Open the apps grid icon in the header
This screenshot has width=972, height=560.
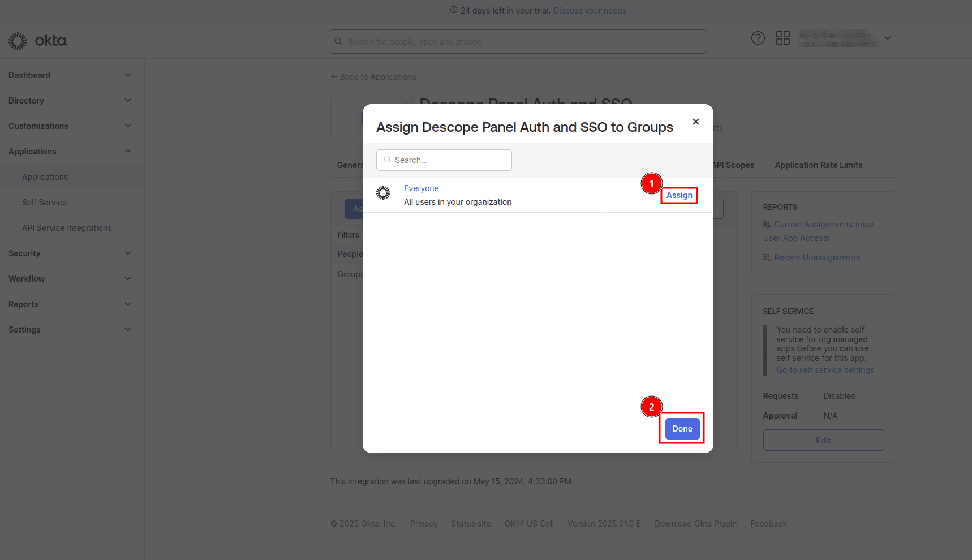(x=783, y=38)
